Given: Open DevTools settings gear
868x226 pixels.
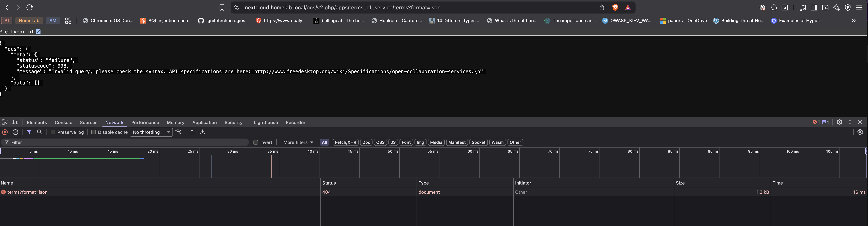Looking at the screenshot, I should [839, 122].
